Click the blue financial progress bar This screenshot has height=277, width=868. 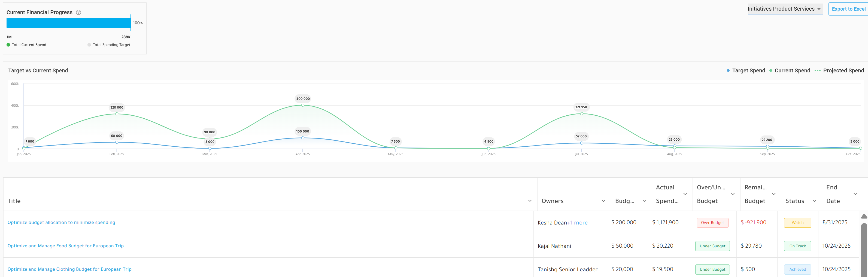click(x=68, y=23)
